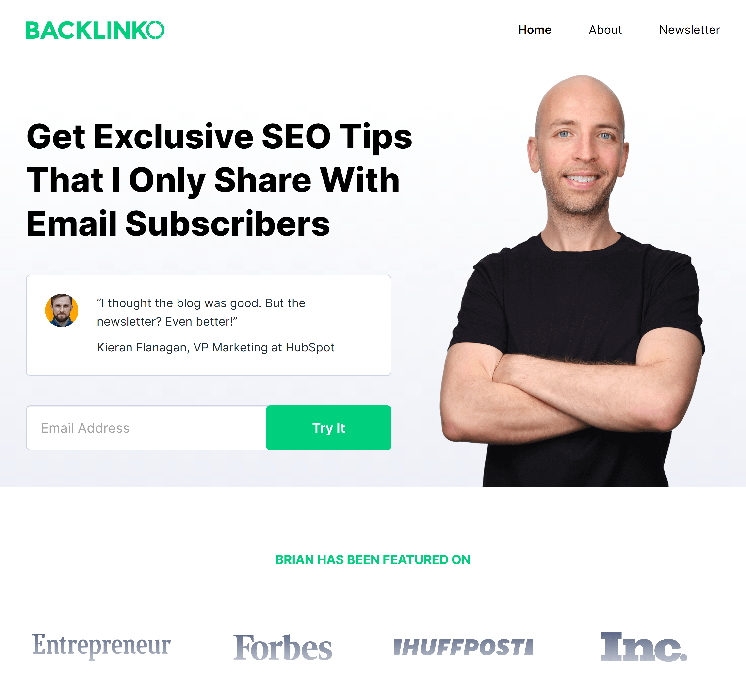Click the Brian featured section heading
The image size is (746, 700).
click(x=373, y=560)
